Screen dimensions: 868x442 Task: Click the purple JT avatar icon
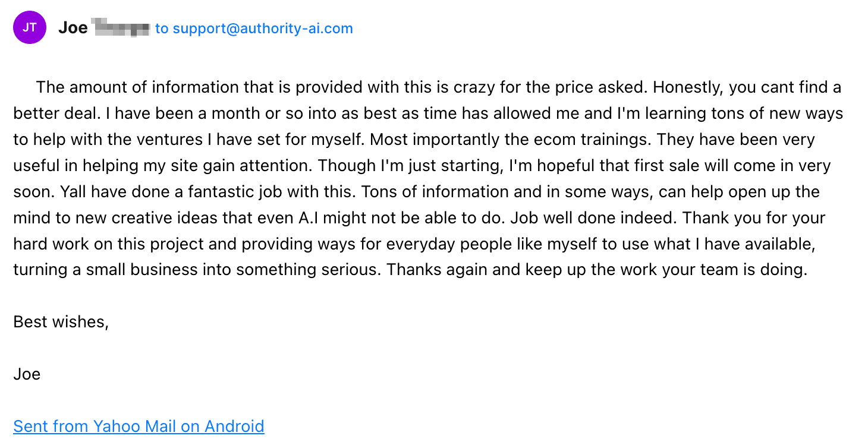(30, 27)
